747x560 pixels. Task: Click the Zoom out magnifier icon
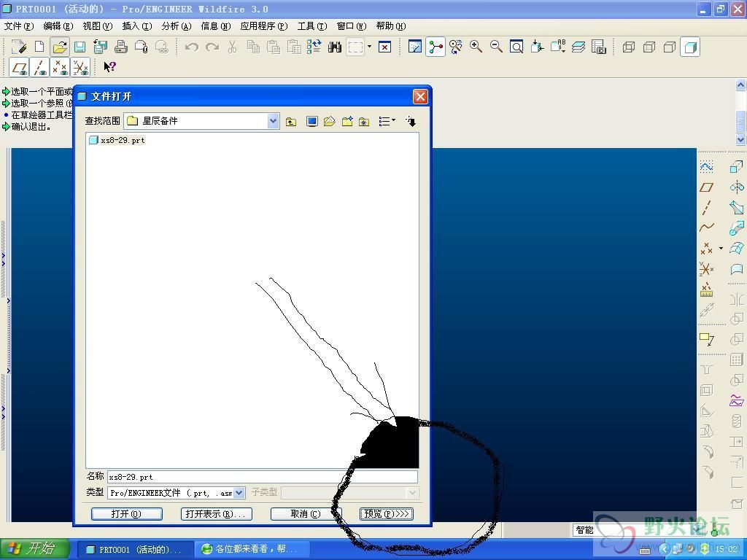click(496, 47)
